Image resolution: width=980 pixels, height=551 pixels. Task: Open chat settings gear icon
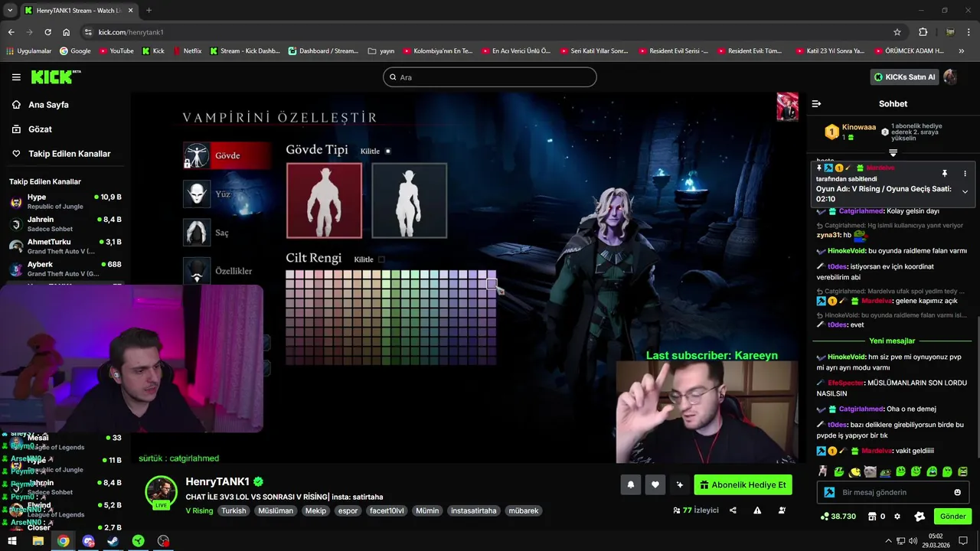tap(897, 517)
